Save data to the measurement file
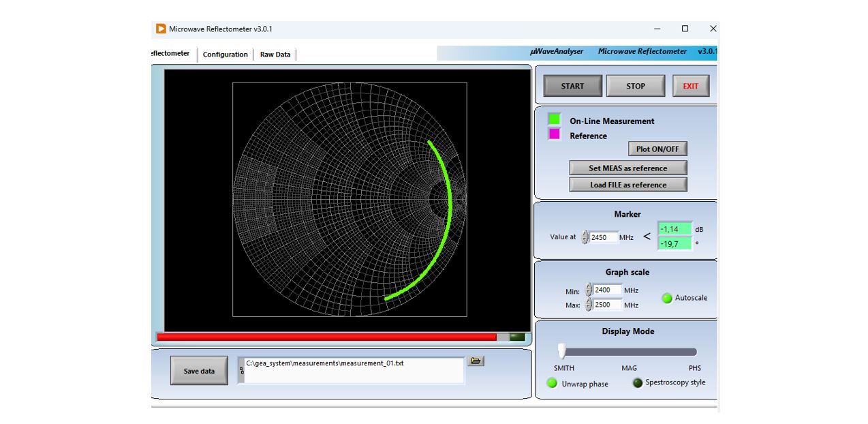868x424 pixels. click(x=199, y=371)
